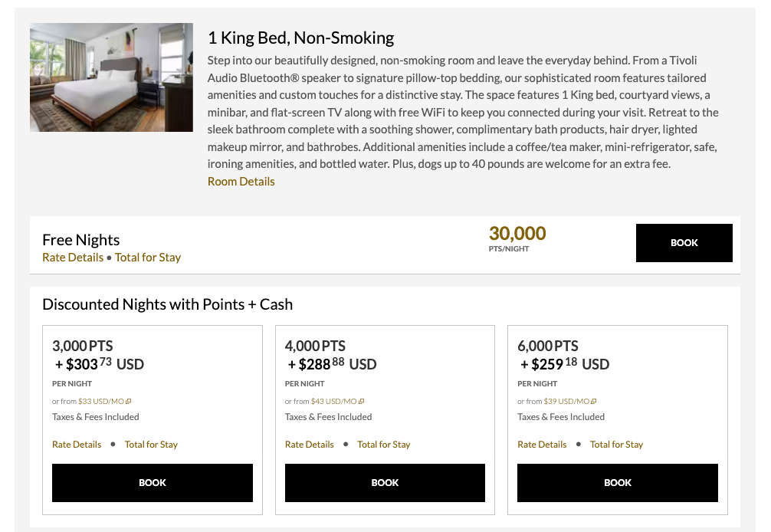The width and height of the screenshot is (771, 532).
Task: Click external-link icon beside $39 USD/MO
Action: 592,401
